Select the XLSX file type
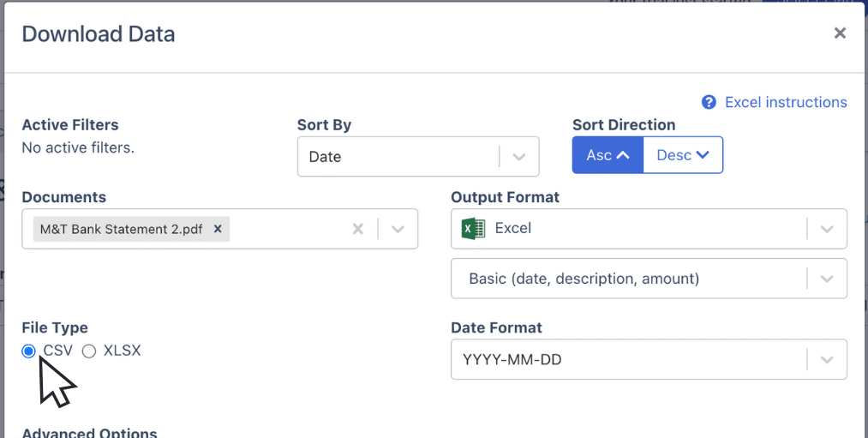Image resolution: width=868 pixels, height=438 pixels. [89, 351]
